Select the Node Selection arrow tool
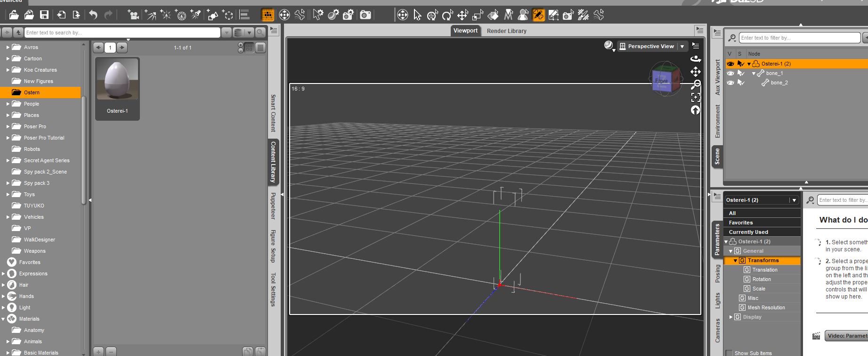Image resolution: width=868 pixels, height=356 pixels. coord(417,15)
